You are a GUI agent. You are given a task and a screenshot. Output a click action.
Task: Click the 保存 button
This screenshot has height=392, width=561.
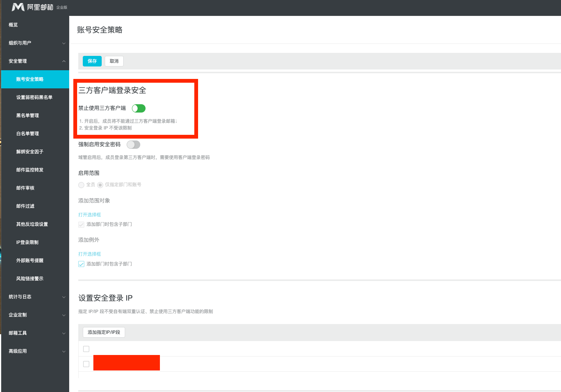(x=92, y=61)
